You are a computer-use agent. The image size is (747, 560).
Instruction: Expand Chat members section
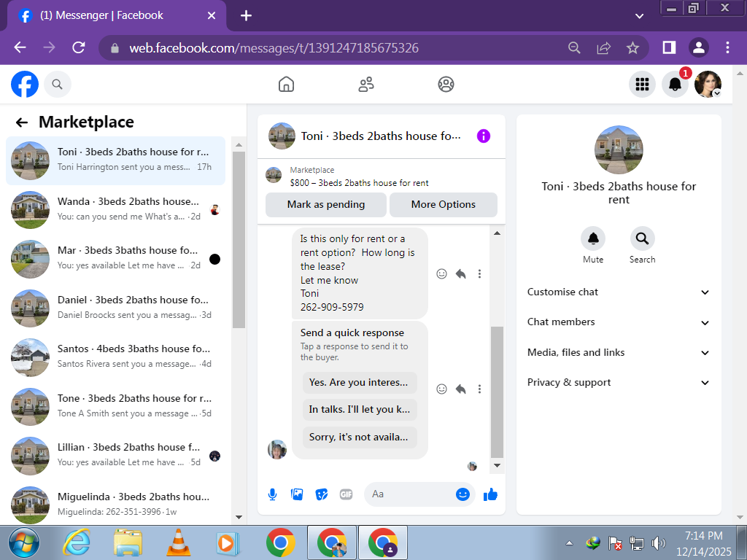click(619, 322)
